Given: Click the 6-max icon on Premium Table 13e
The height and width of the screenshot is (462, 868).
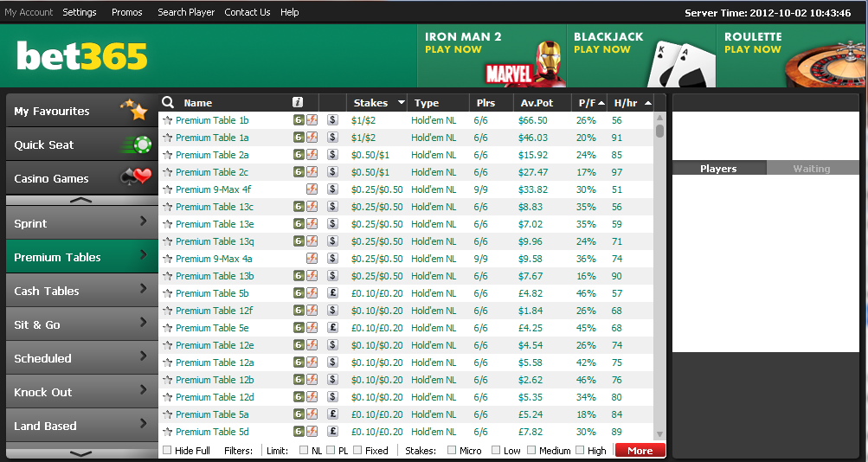Looking at the screenshot, I should pos(299,224).
